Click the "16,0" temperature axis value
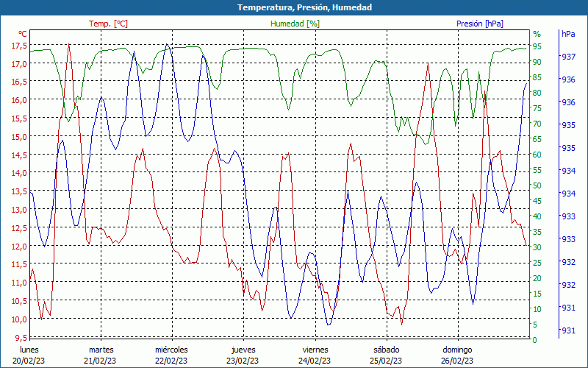588x368 pixels. [19, 100]
